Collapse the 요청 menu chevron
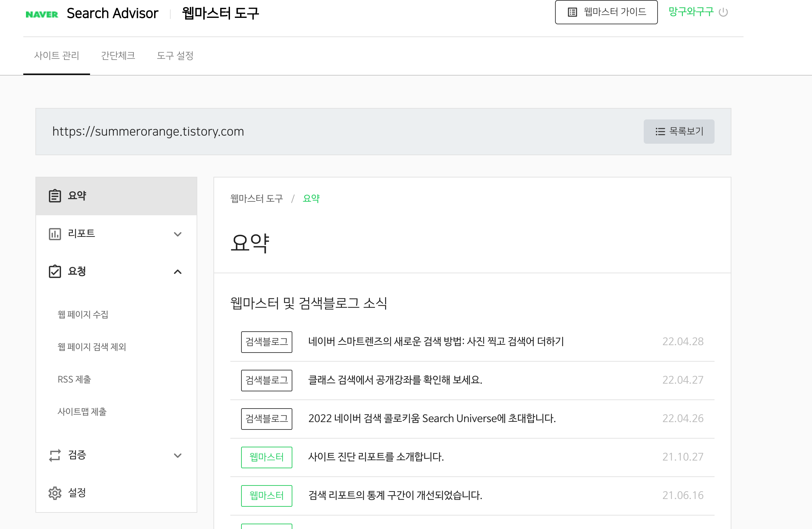 (178, 272)
